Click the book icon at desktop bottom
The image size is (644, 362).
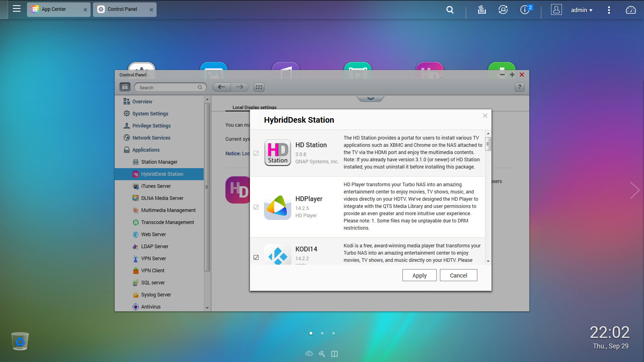click(334, 354)
